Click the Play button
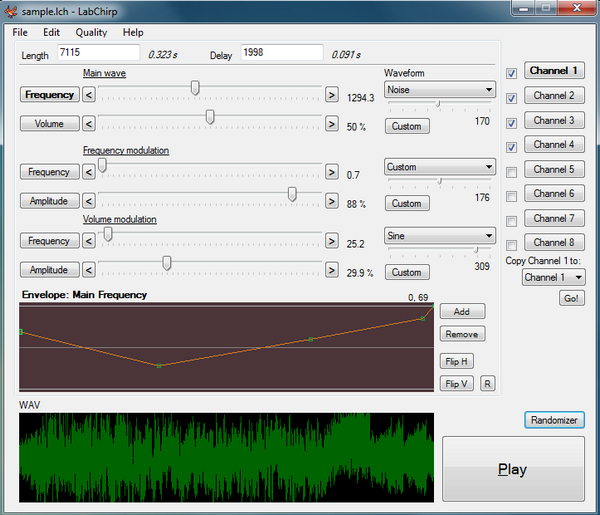The height and width of the screenshot is (515, 600). 514,469
